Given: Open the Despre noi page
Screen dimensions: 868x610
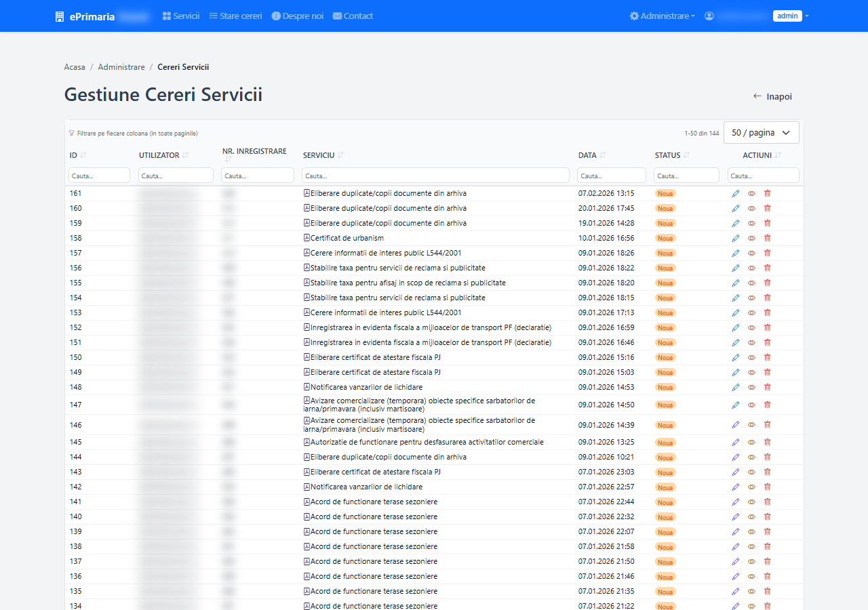Looking at the screenshot, I should (298, 16).
